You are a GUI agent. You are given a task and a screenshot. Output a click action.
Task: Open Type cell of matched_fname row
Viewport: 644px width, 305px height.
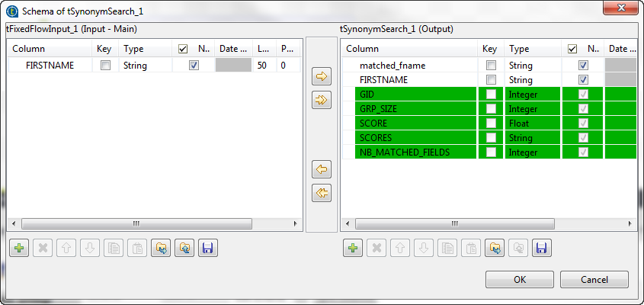(x=533, y=66)
